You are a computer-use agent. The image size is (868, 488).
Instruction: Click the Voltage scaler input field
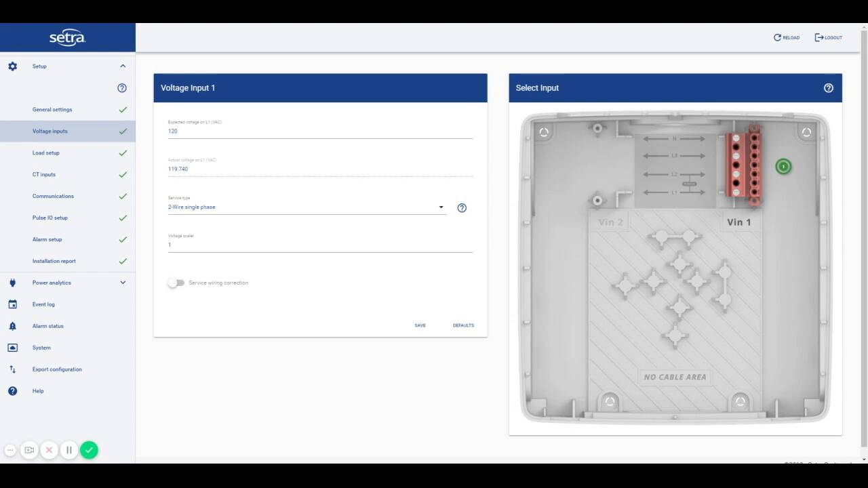[x=320, y=245]
